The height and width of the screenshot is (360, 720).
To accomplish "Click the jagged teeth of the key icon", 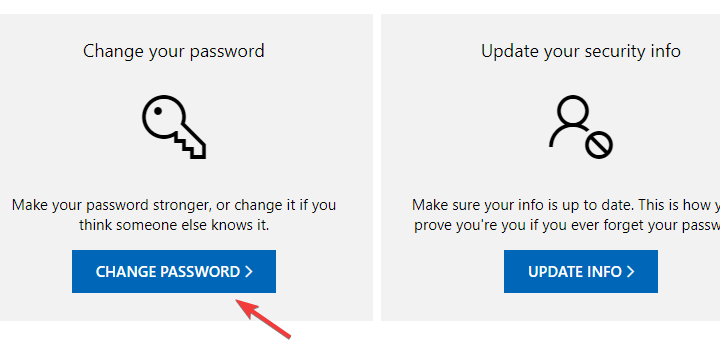I will pyautogui.click(x=189, y=144).
